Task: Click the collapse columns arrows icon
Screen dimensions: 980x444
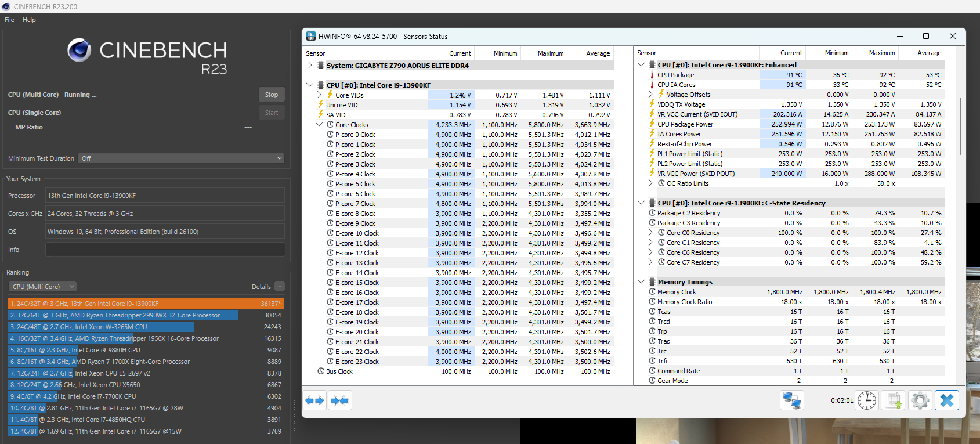Action: click(340, 400)
